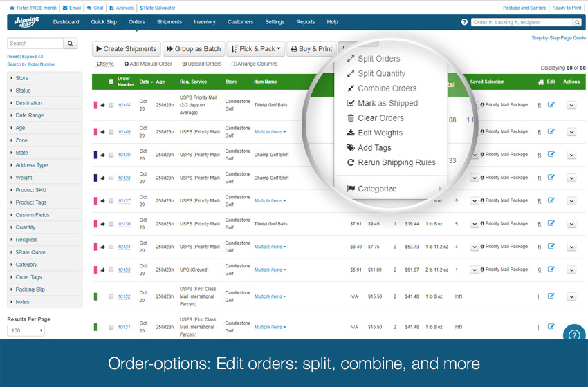Viewport: 588px width, 387px height.
Task: Click the edit icon for order 10133
Action: point(551,269)
